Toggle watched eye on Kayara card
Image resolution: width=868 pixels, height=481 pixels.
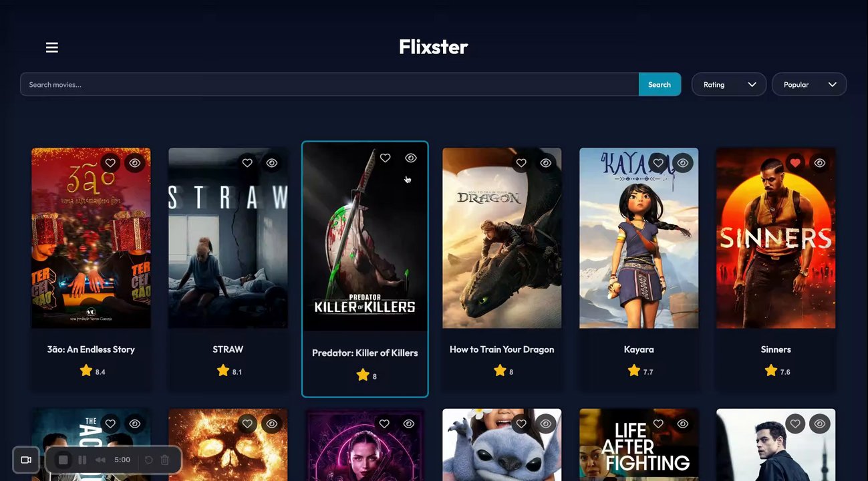click(x=683, y=163)
